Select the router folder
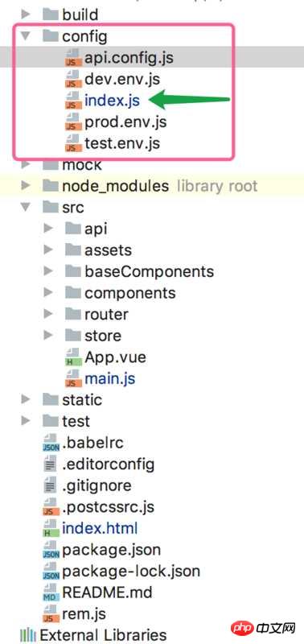The height and width of the screenshot is (644, 304). pos(106,314)
